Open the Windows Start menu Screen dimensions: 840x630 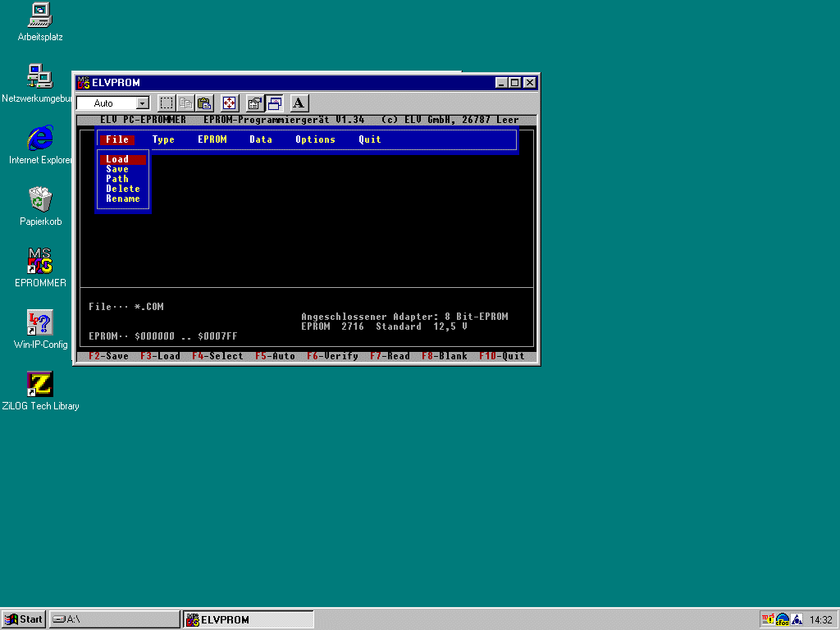24,619
